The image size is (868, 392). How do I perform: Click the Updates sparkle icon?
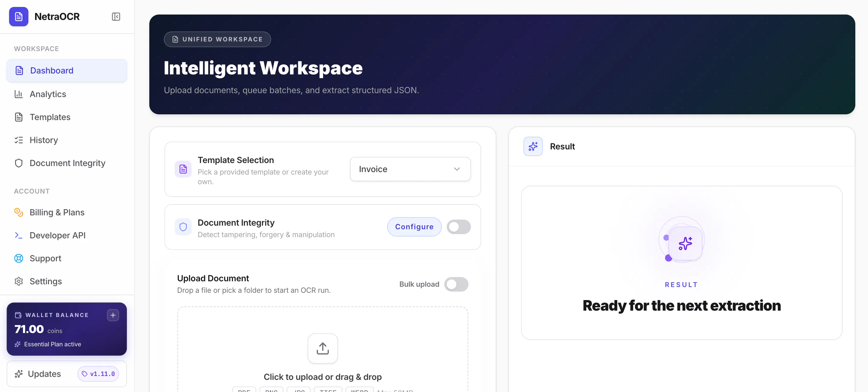pyautogui.click(x=19, y=374)
